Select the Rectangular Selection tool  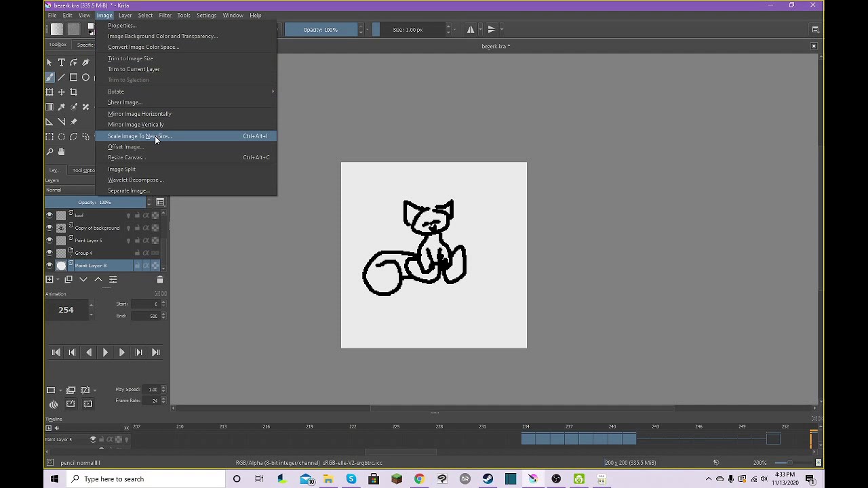coord(50,137)
